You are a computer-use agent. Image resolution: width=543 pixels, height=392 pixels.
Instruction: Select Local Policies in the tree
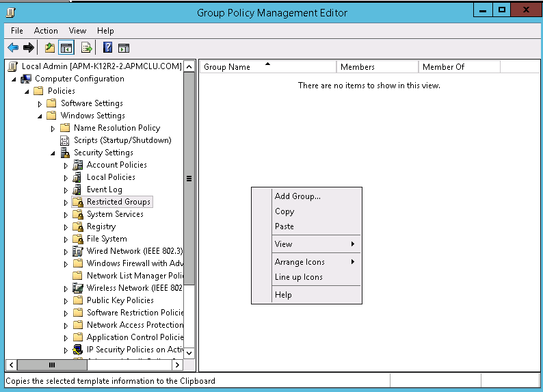111,177
